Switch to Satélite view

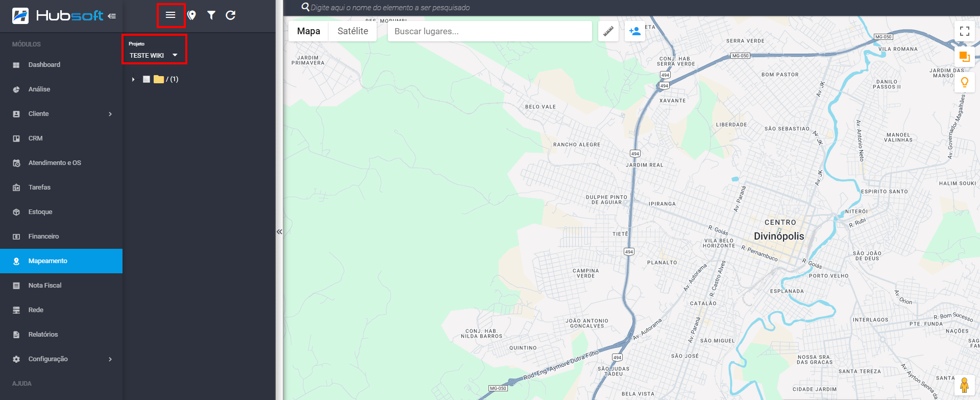[353, 31]
